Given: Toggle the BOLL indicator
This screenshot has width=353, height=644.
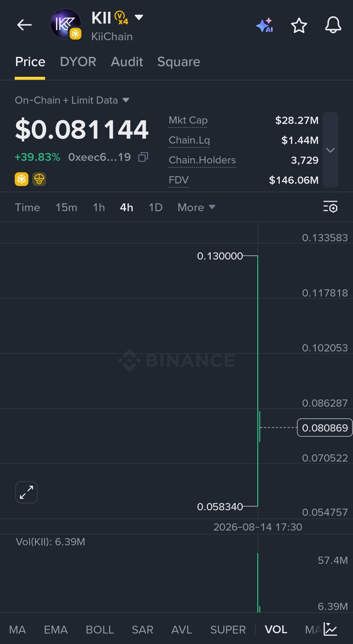Looking at the screenshot, I should coord(100,630).
